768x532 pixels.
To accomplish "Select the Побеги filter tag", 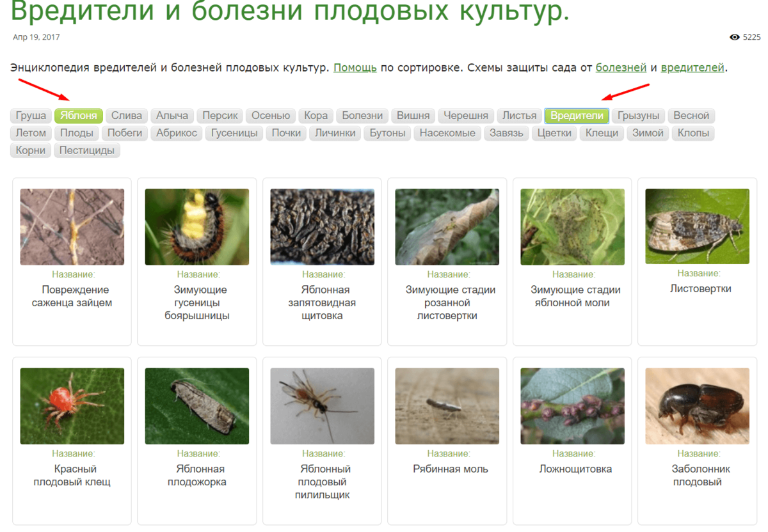I will click(125, 133).
